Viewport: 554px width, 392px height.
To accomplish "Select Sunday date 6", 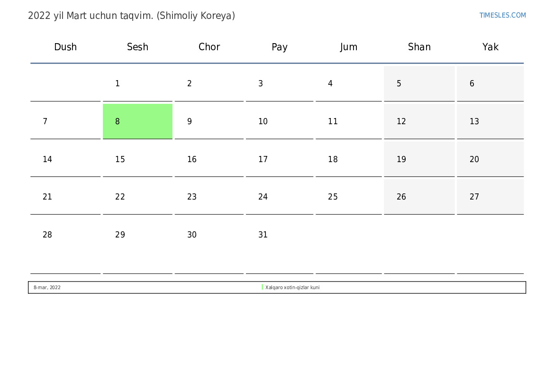I will (490, 83).
